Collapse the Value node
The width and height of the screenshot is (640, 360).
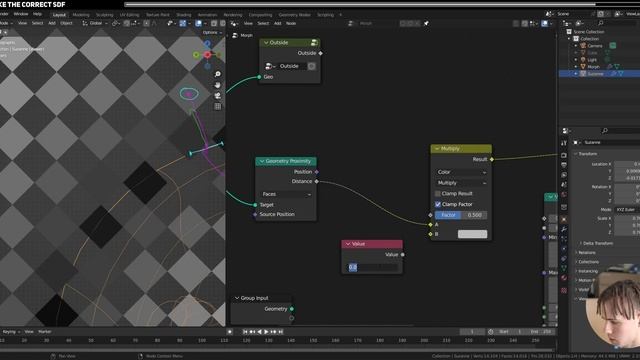coord(348,244)
